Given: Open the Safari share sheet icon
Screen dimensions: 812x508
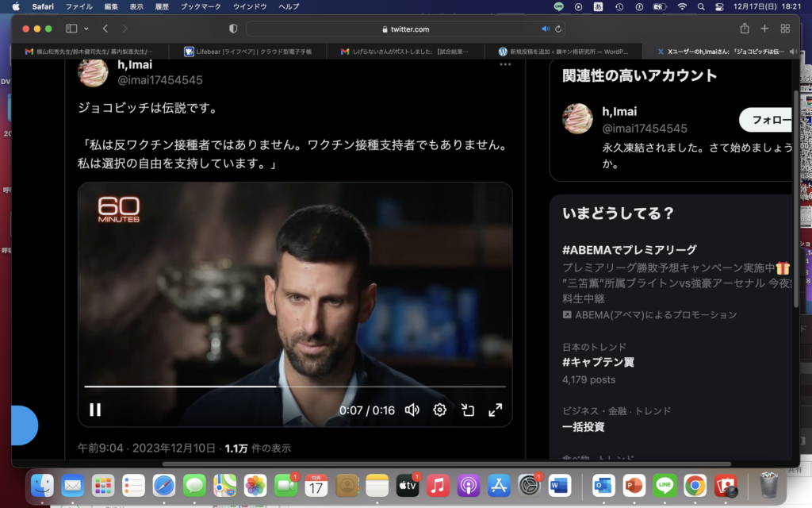Looking at the screenshot, I should pos(744,27).
